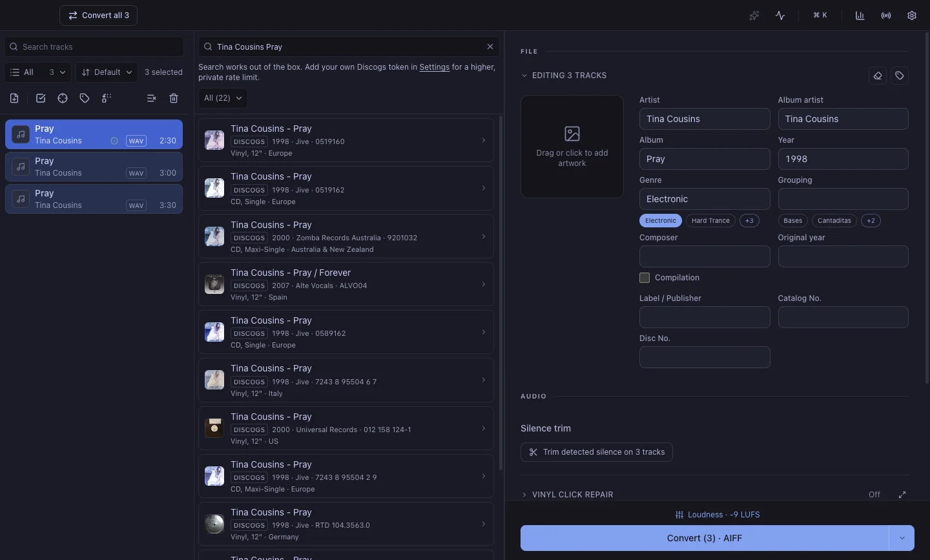The width and height of the screenshot is (930, 560).
Task: Click the scissors icon in Trim detected silence button
Action: [533, 452]
